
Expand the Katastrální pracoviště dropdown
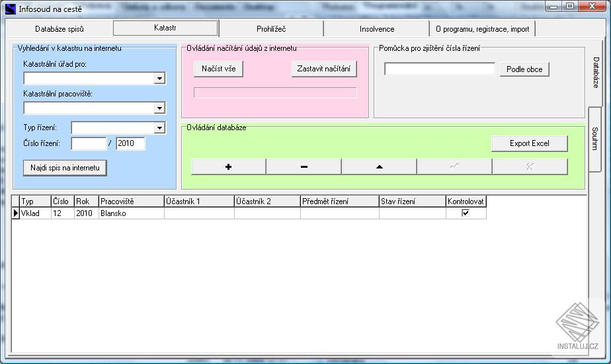[159, 108]
